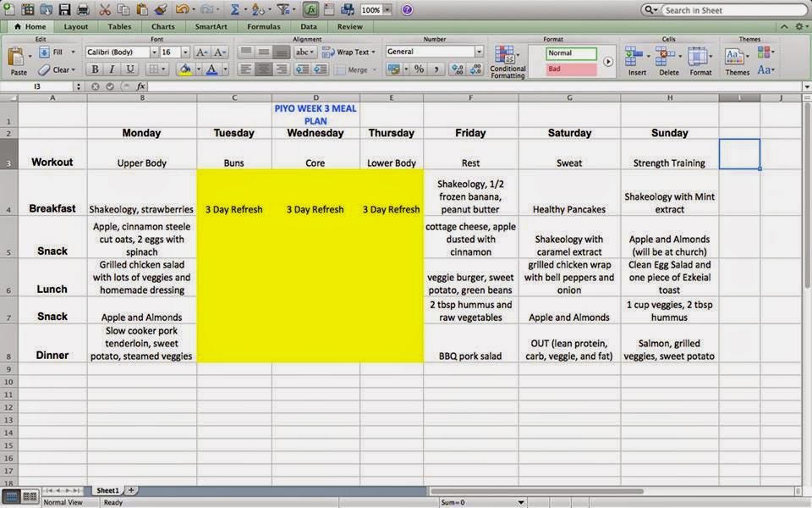812x508 pixels.
Task: Toggle Underline formatting
Action: click(x=130, y=69)
